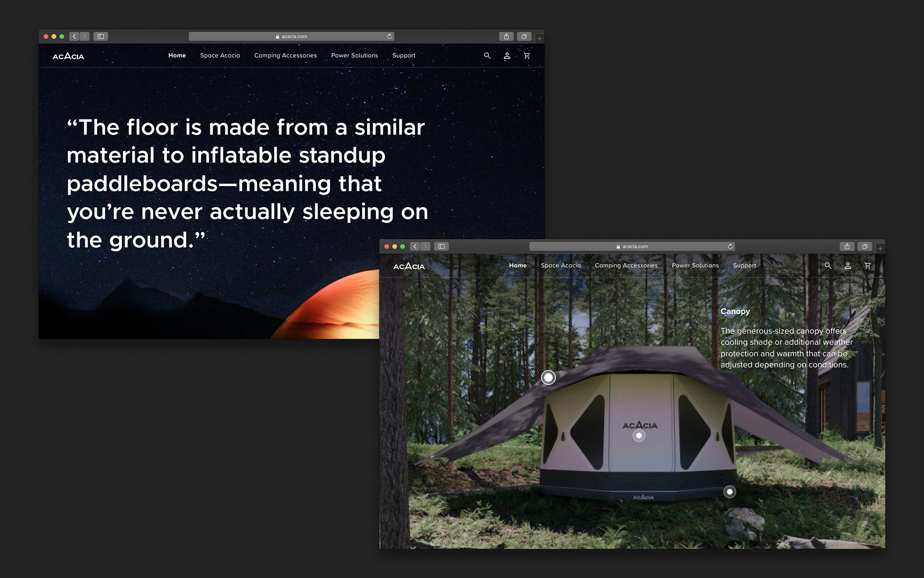Click Support link in the front window nav
The width and height of the screenshot is (924, 578).
744,266
